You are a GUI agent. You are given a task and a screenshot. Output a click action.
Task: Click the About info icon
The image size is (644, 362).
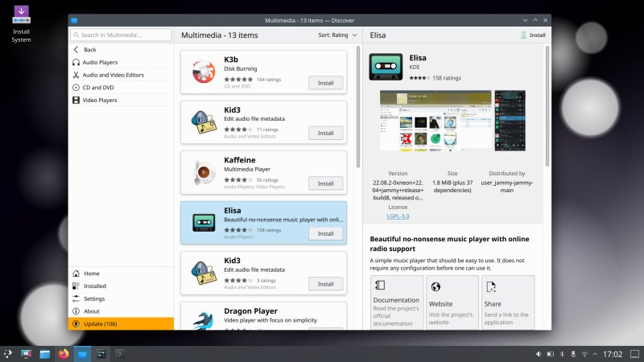coord(76,311)
